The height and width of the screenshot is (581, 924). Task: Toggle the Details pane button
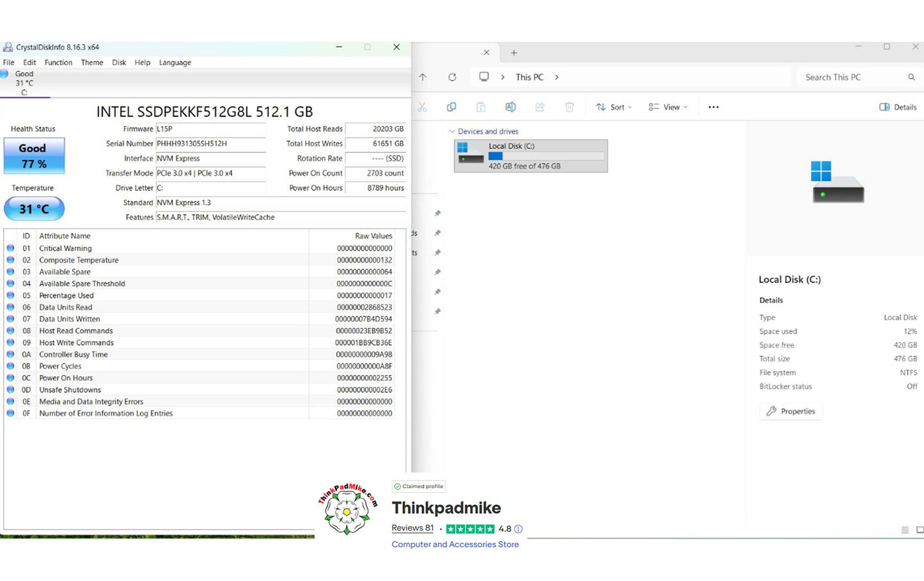(898, 107)
